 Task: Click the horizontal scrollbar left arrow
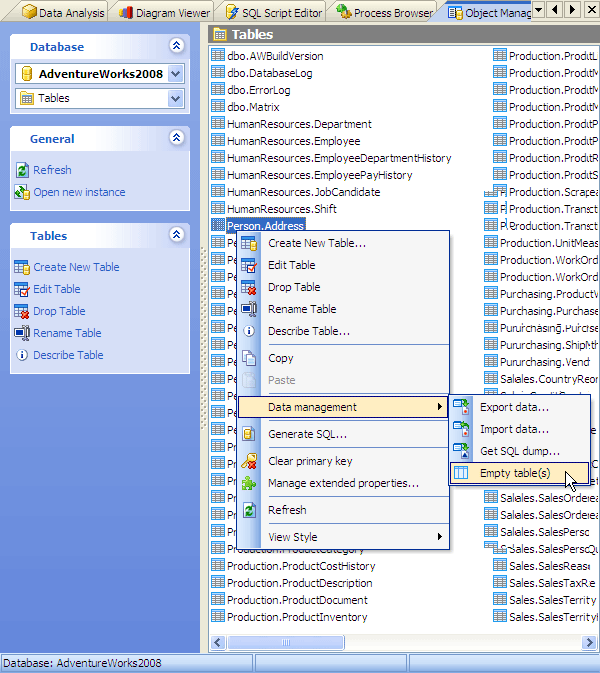pyautogui.click(x=218, y=643)
